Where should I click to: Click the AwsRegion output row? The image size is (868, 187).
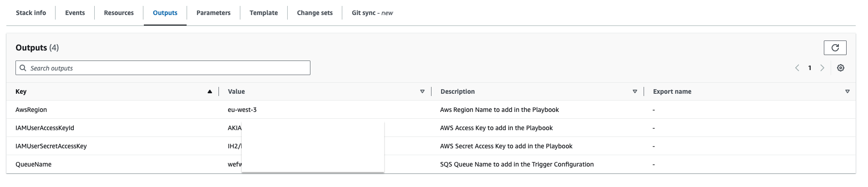pyautogui.click(x=31, y=110)
